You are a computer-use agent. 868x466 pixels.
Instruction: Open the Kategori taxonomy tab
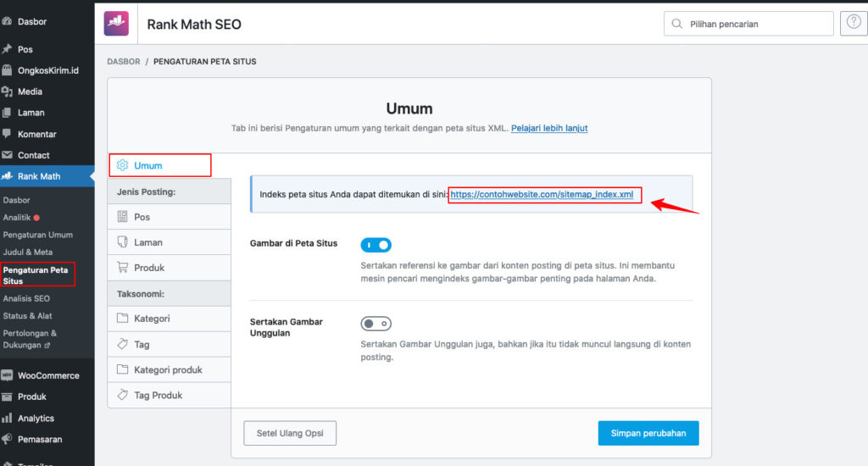(169, 319)
